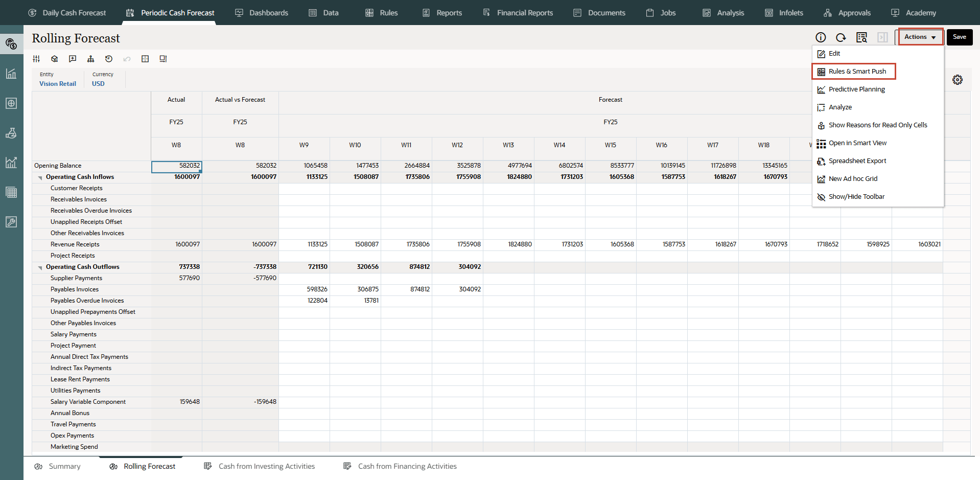Viewport: 980px width, 480px height.
Task: Click the Revenue Receipts row label
Action: point(75,245)
